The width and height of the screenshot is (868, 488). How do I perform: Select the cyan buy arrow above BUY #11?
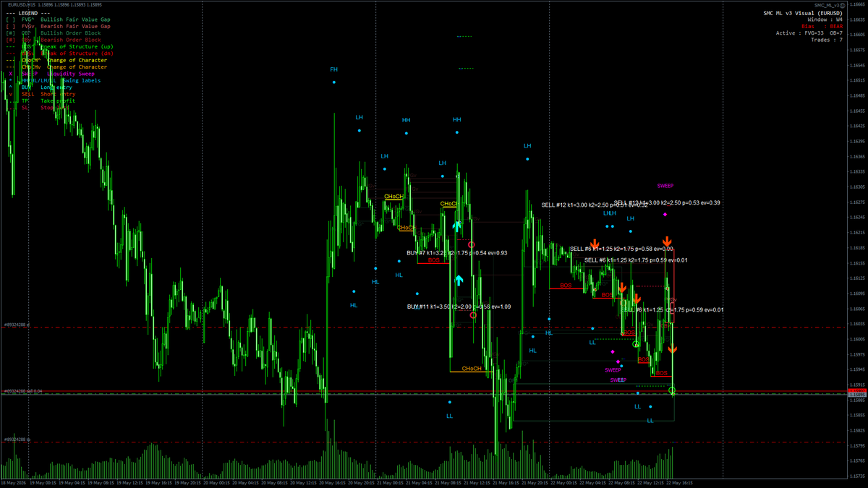point(459,280)
